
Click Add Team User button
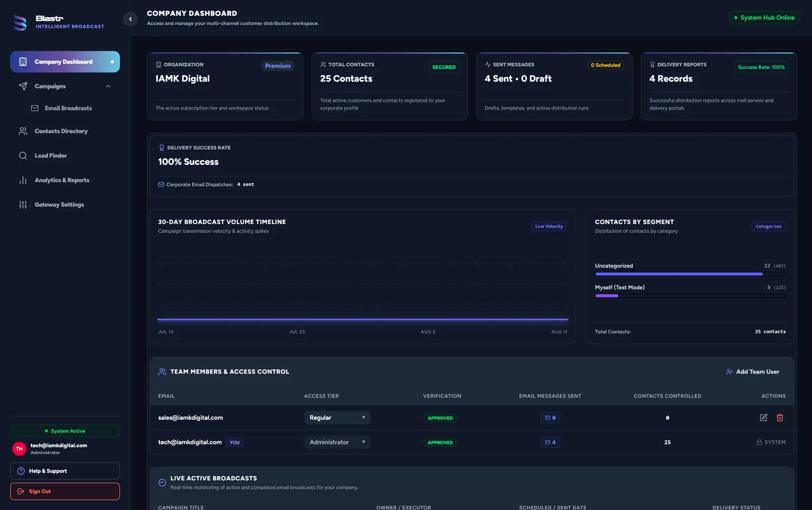(753, 371)
